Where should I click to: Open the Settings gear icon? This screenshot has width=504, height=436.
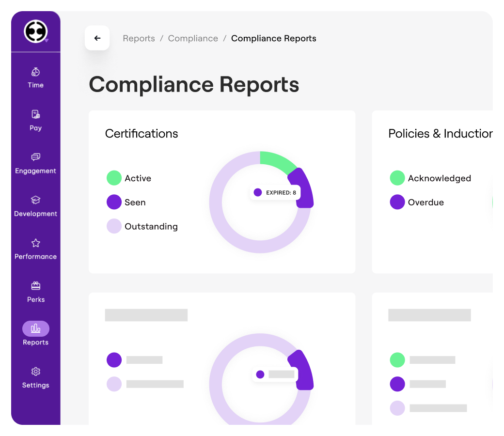click(35, 372)
